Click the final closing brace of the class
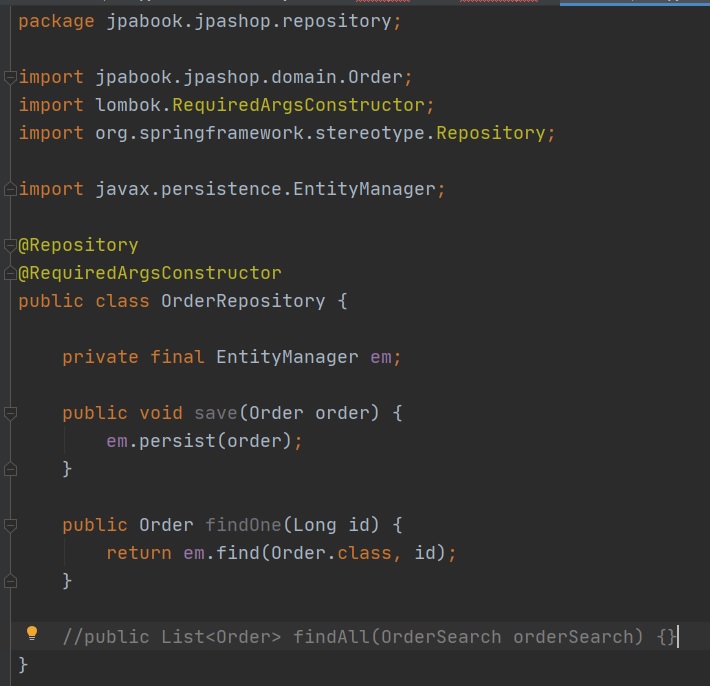 (23, 665)
